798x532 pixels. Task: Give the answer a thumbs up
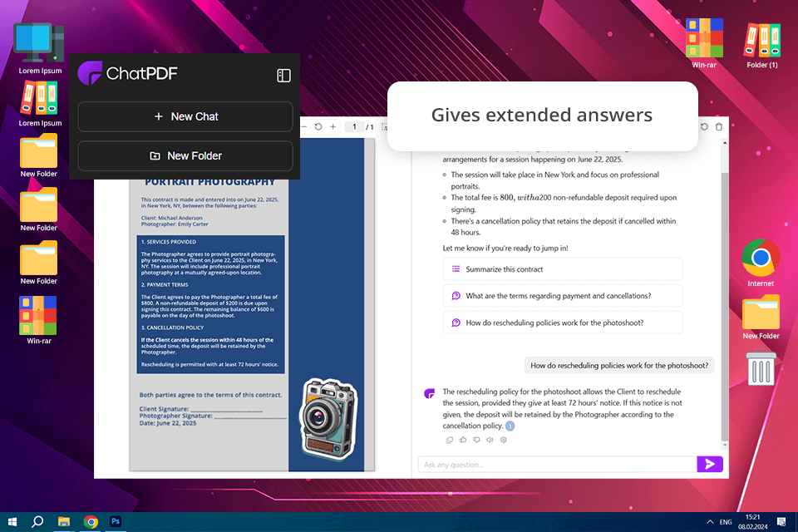click(463, 440)
